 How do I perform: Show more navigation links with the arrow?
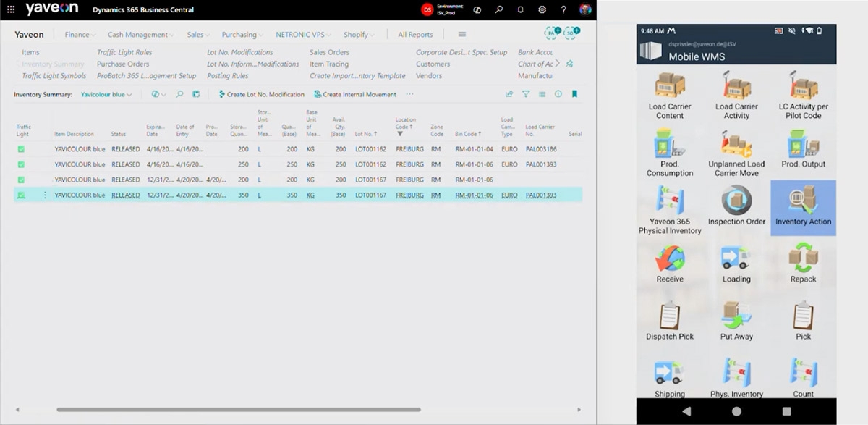[x=557, y=64]
